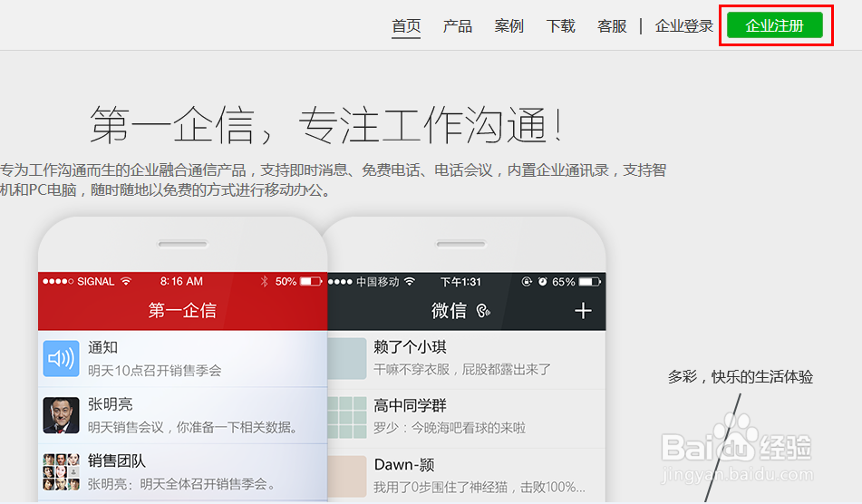862x504 pixels.
Task: Click the battery icon beside 50%
Action: 311,281
